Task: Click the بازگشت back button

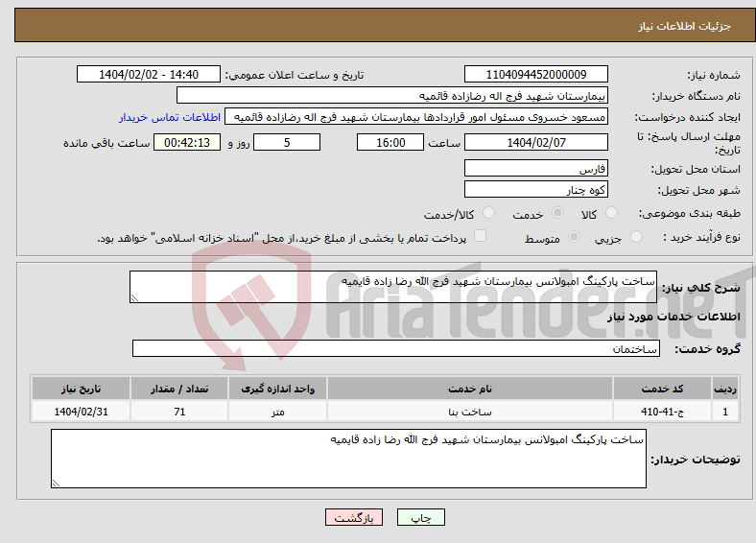Action: [x=354, y=517]
